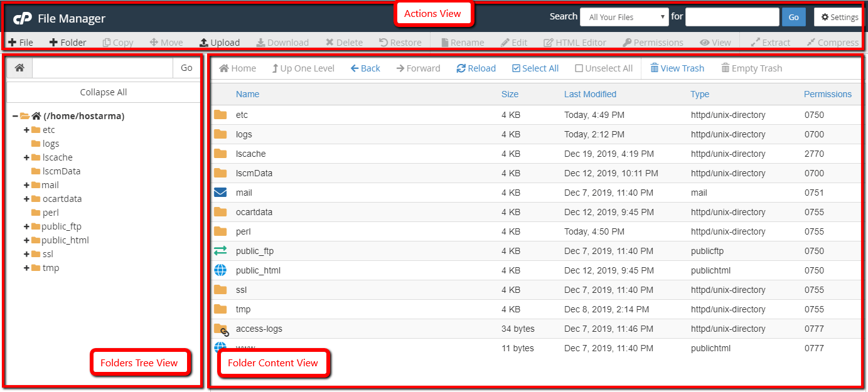The height and width of the screenshot is (392, 868).
Task: Expand the lscache tree folder
Action: tap(26, 157)
